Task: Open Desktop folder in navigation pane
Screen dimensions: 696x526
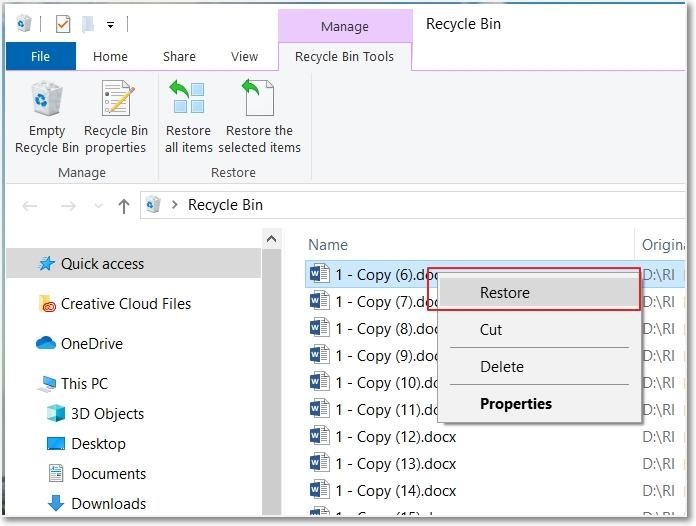Action: point(99,444)
